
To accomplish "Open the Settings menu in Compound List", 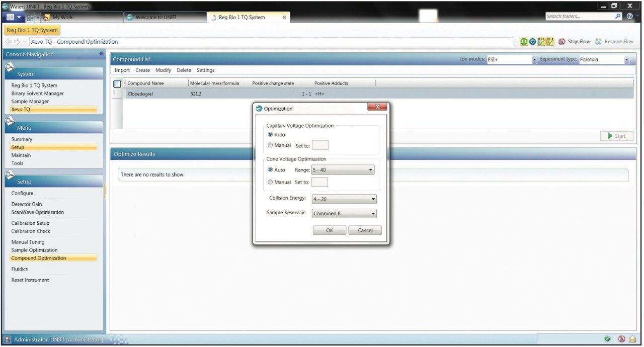I will coord(205,70).
